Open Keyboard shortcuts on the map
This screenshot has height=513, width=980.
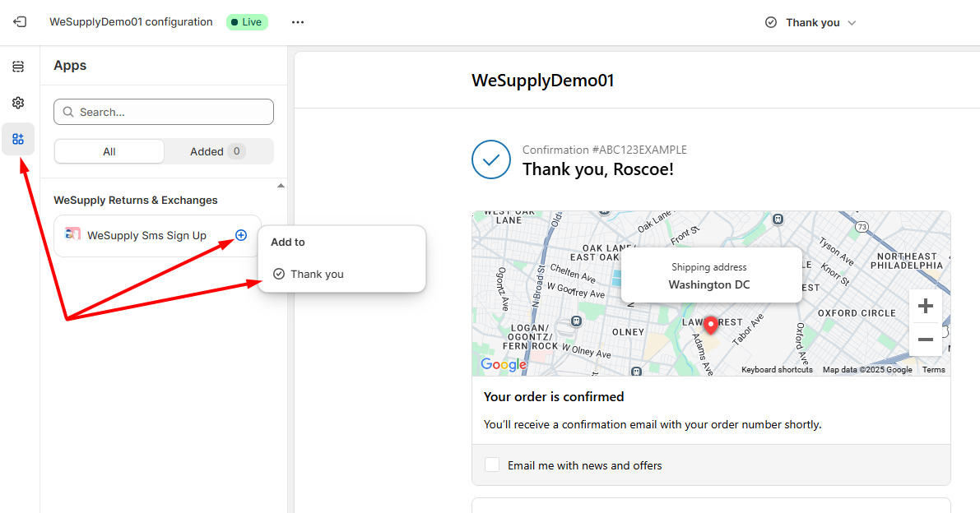(777, 369)
